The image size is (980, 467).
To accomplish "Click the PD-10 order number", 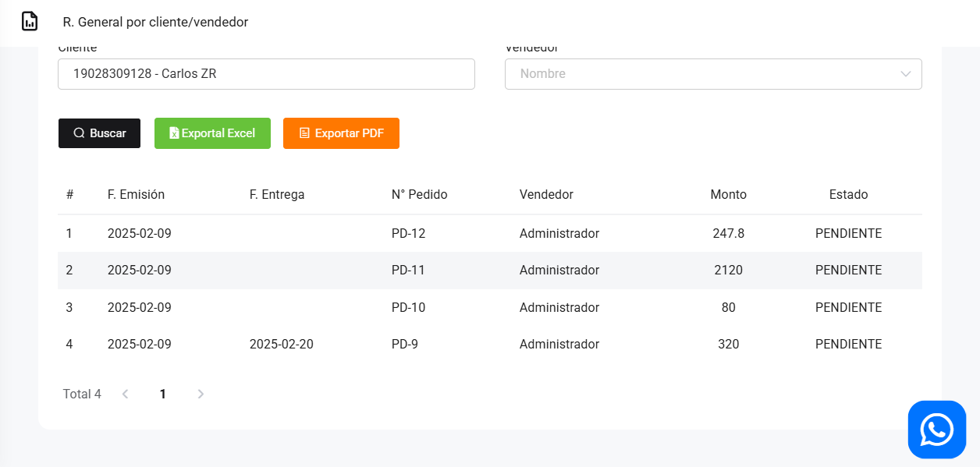I will point(409,308).
